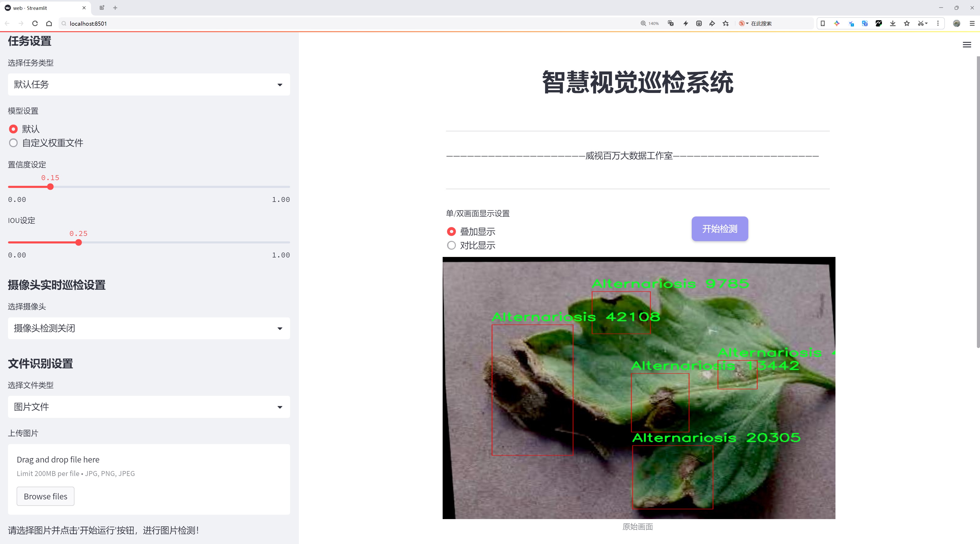Image resolution: width=980 pixels, height=544 pixels.
Task: Open a new browser tab
Action: 115,8
